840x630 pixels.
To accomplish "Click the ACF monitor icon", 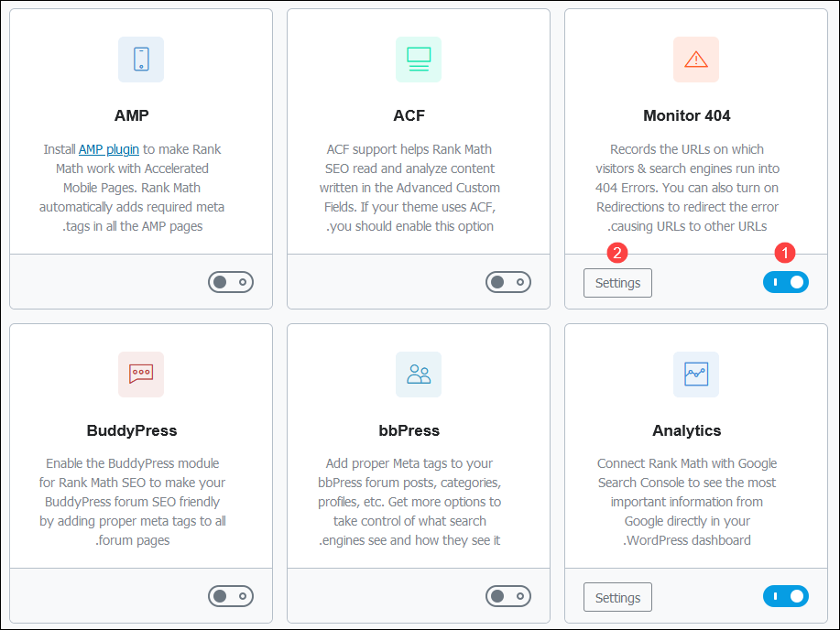I will pyautogui.click(x=419, y=60).
